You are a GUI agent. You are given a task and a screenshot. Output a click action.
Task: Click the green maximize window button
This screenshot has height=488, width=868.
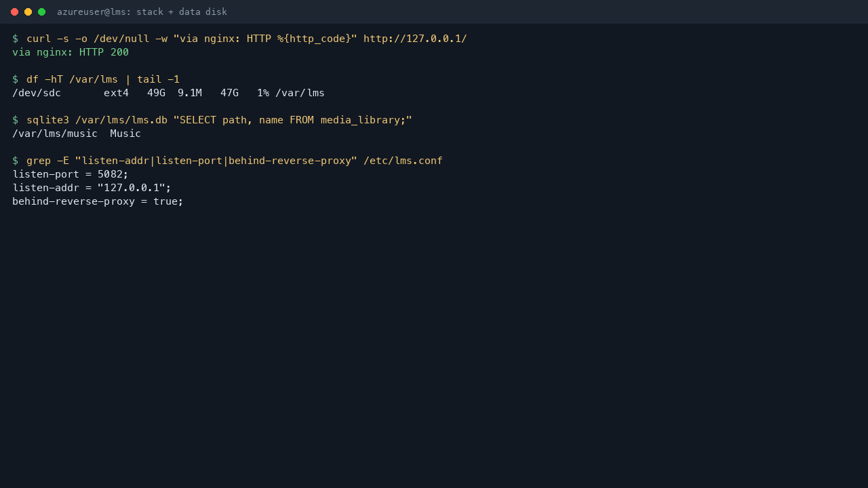point(41,12)
